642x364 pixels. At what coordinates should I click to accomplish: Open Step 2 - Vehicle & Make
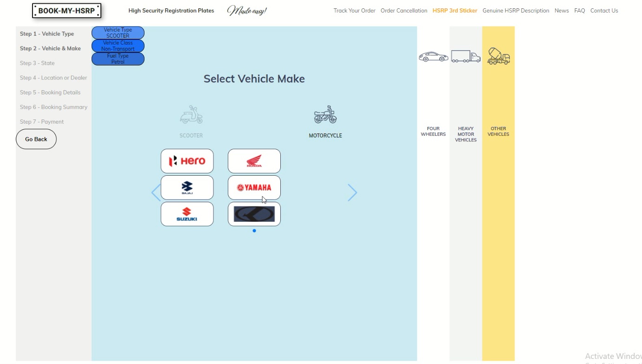pyautogui.click(x=50, y=48)
